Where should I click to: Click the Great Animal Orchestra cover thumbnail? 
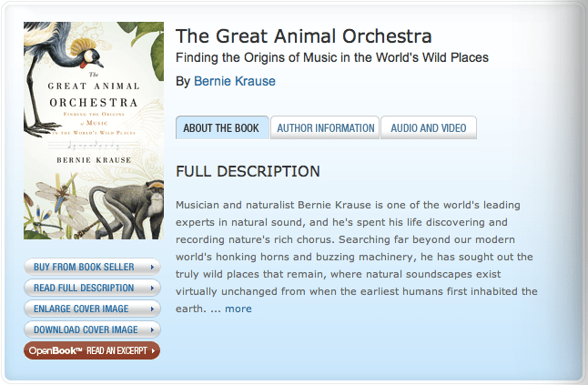pos(93,130)
